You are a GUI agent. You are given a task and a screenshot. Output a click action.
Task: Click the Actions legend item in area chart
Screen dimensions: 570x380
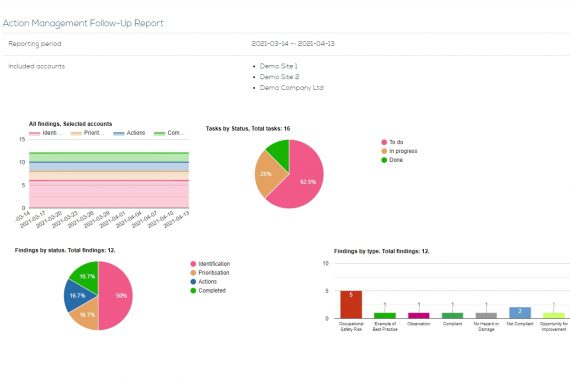click(129, 133)
